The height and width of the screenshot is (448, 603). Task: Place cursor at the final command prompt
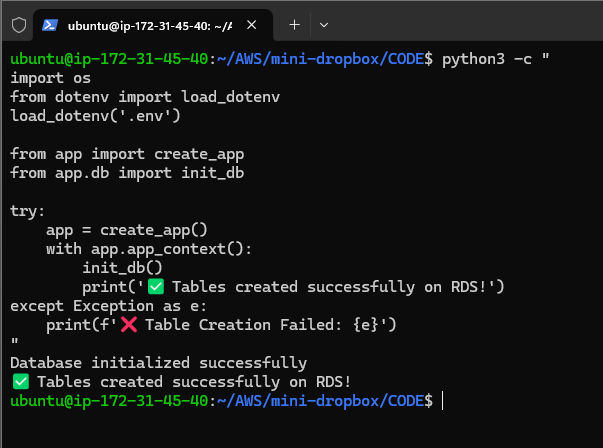(441, 400)
